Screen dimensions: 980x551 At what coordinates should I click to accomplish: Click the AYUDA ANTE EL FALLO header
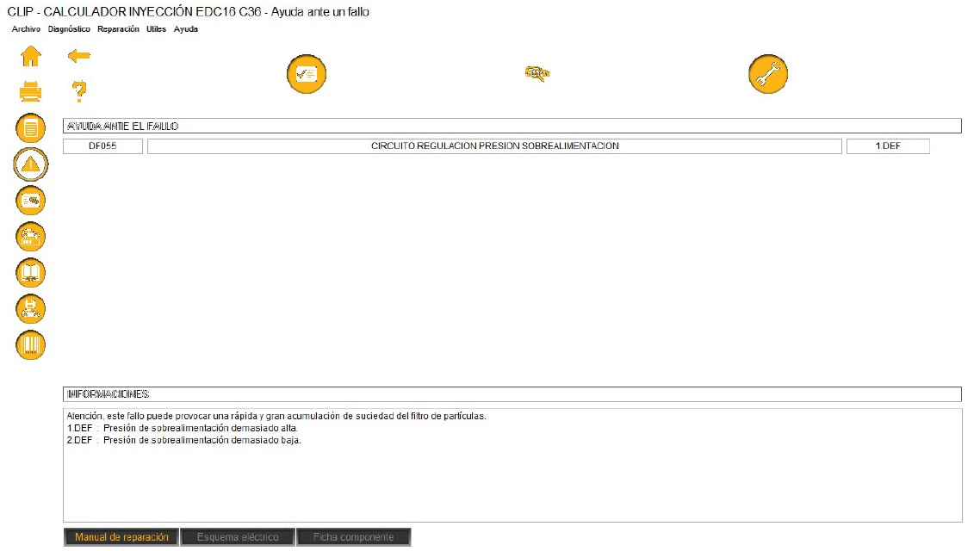[x=512, y=127]
